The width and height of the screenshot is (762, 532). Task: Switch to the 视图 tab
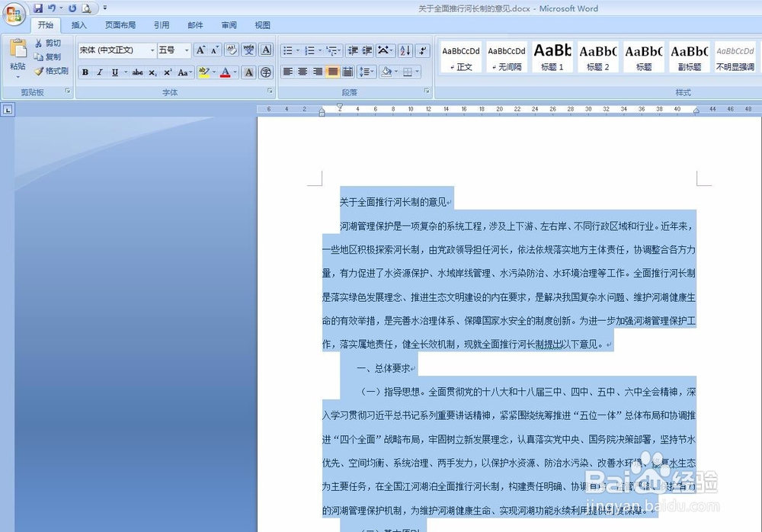262,25
